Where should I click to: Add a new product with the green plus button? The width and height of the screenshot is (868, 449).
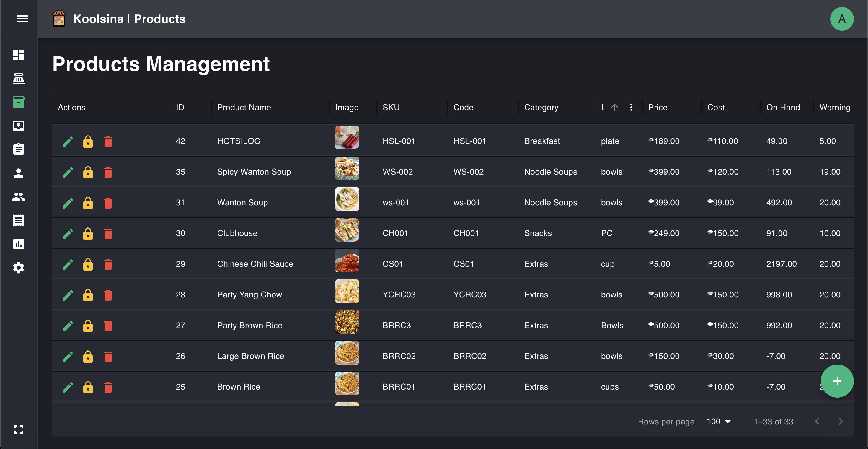click(837, 381)
